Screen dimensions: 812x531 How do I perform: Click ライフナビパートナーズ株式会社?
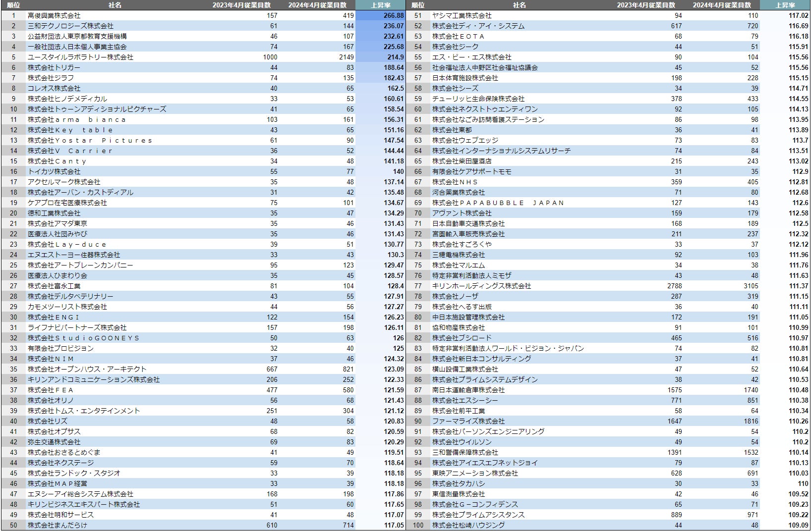tap(77, 327)
